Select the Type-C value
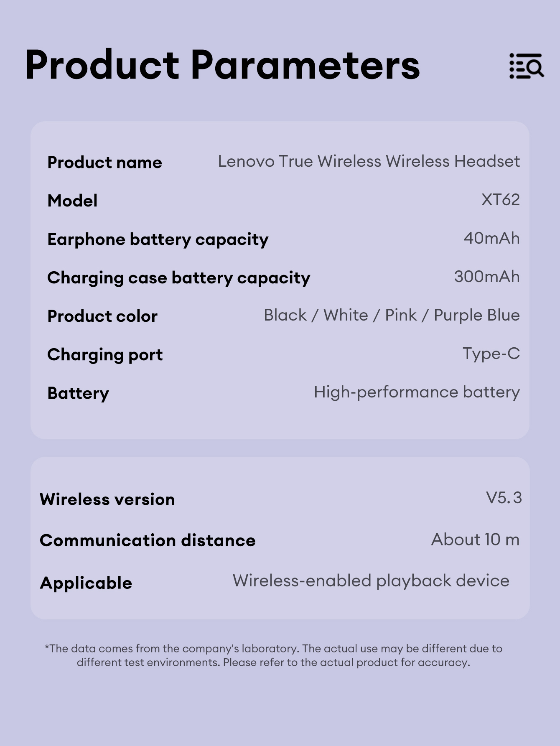 coord(491,354)
